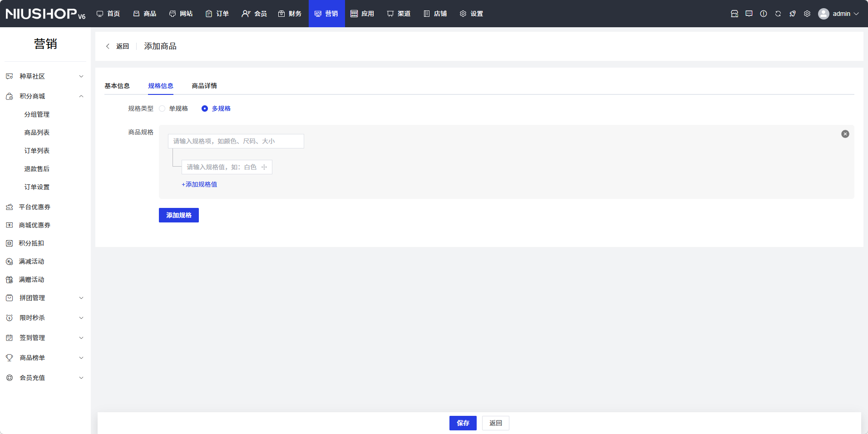Click the blue 添加规格 button

click(179, 215)
